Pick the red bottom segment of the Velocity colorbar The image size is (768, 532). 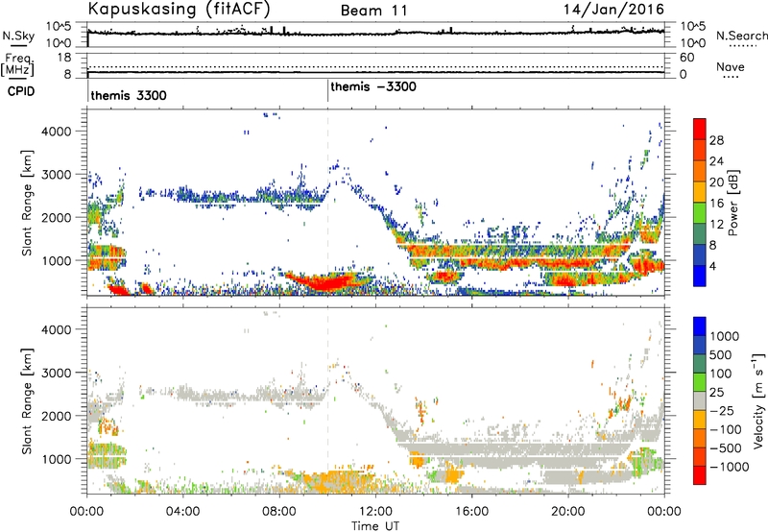pyautogui.click(x=700, y=475)
